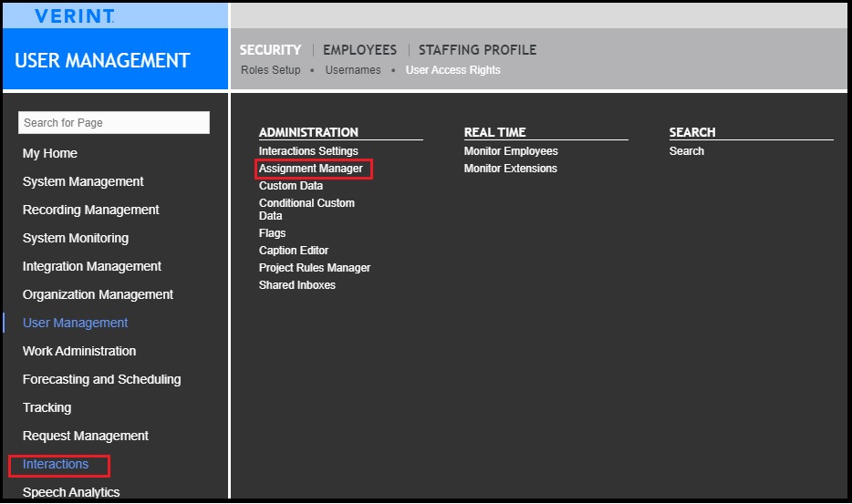Open Monitor Extensions
Screen dimensions: 852x504
pos(510,169)
